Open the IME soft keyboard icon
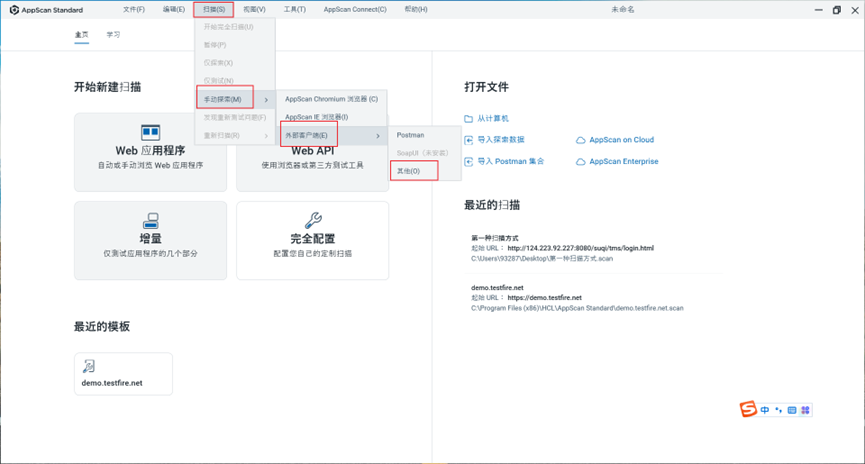Image resolution: width=865 pixels, height=464 pixels. 792,410
